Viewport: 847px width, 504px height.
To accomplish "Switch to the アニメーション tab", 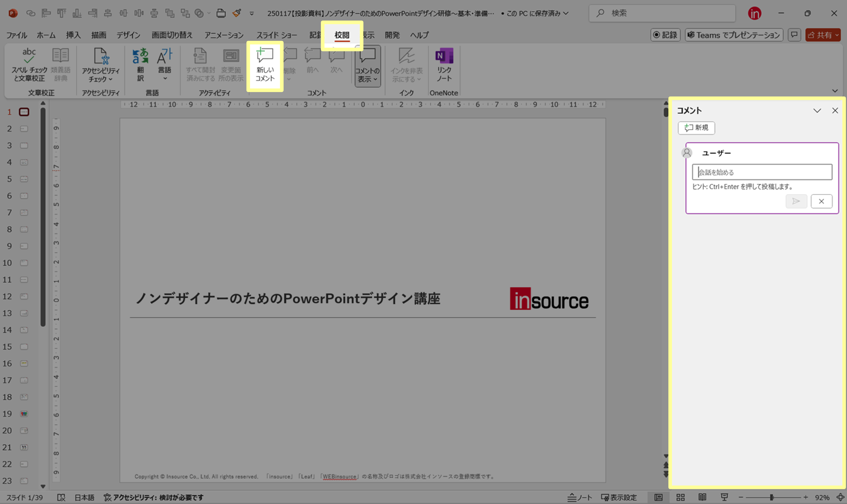I will [x=224, y=35].
